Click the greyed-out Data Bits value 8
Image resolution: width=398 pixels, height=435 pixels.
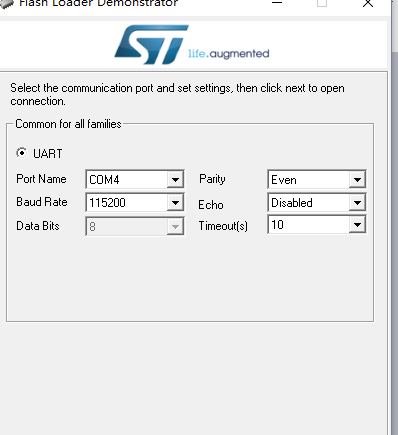[93, 227]
